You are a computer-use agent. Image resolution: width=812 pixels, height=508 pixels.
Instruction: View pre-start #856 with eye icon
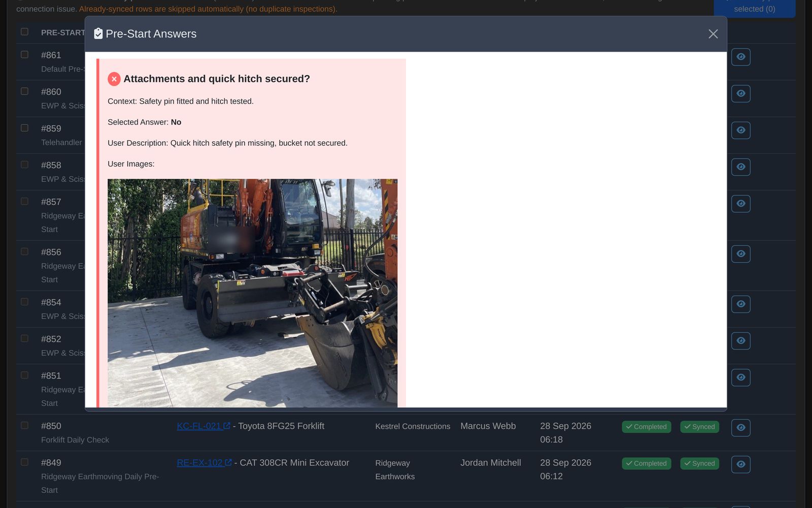click(741, 253)
